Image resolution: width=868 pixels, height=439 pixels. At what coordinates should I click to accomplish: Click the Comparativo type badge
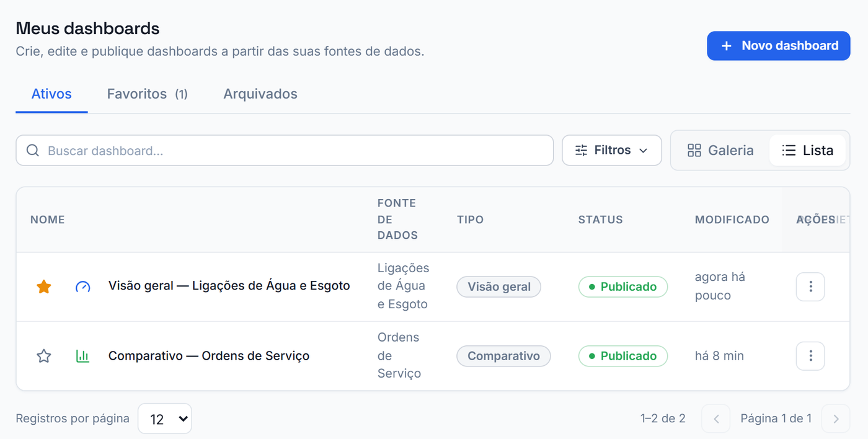pyautogui.click(x=503, y=356)
